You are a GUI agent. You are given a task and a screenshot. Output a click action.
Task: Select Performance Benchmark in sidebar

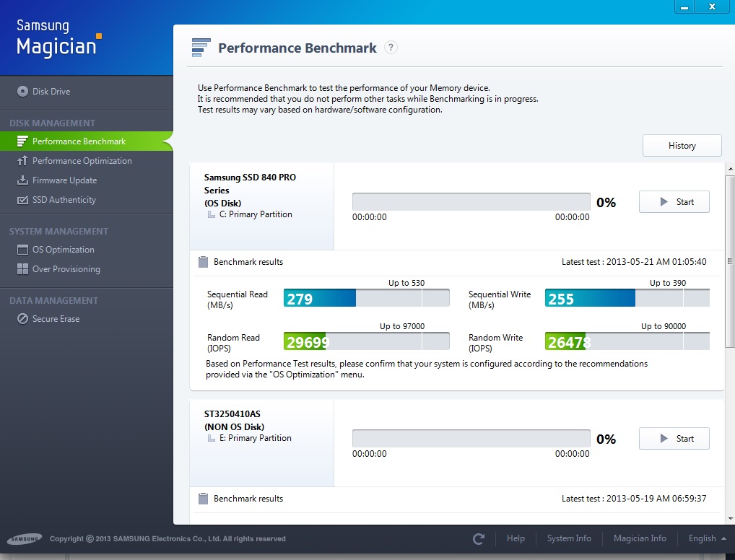[86, 141]
